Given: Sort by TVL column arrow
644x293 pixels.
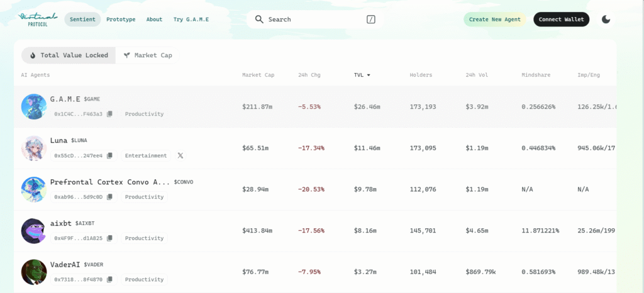Looking at the screenshot, I should click(369, 75).
